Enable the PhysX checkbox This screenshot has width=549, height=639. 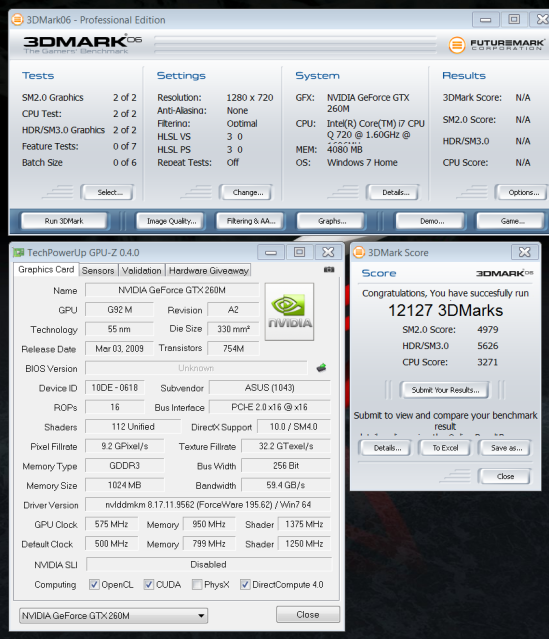point(197,584)
